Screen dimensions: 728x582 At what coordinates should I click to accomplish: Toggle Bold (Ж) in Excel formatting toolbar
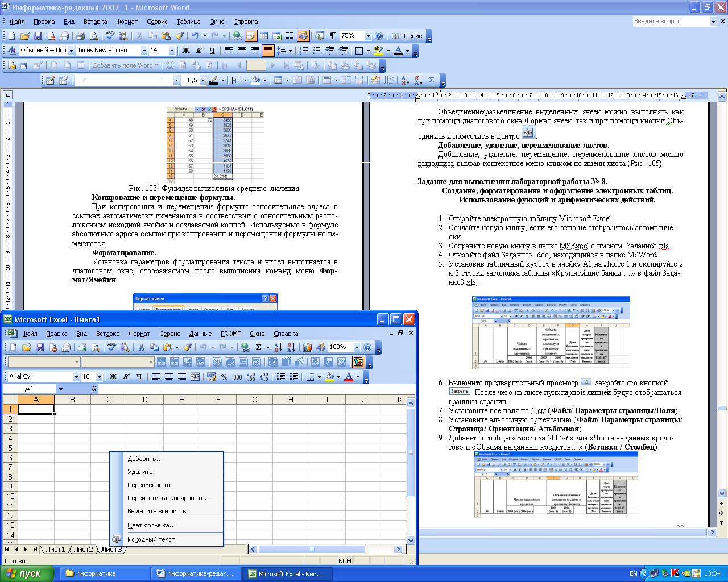pyautogui.click(x=113, y=377)
